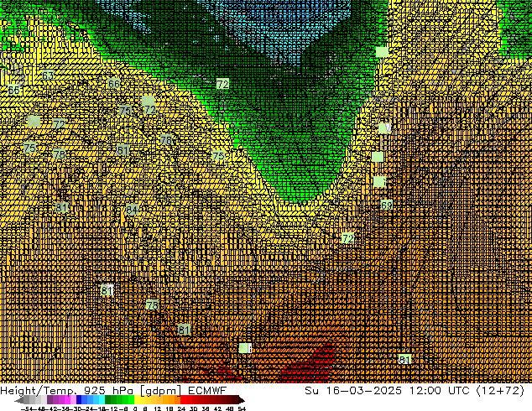Click the '0' legend scale value
Screen dimensions: 532x411
[135, 408]
